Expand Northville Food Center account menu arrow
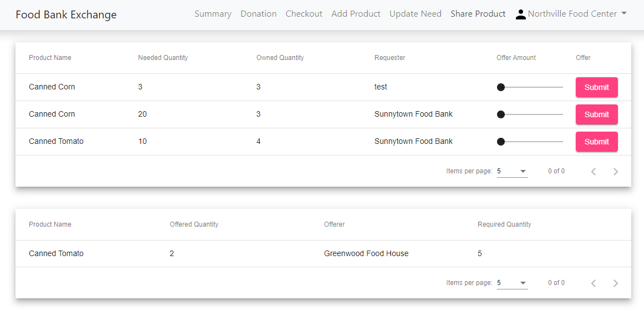This screenshot has width=644, height=315. pyautogui.click(x=624, y=13)
